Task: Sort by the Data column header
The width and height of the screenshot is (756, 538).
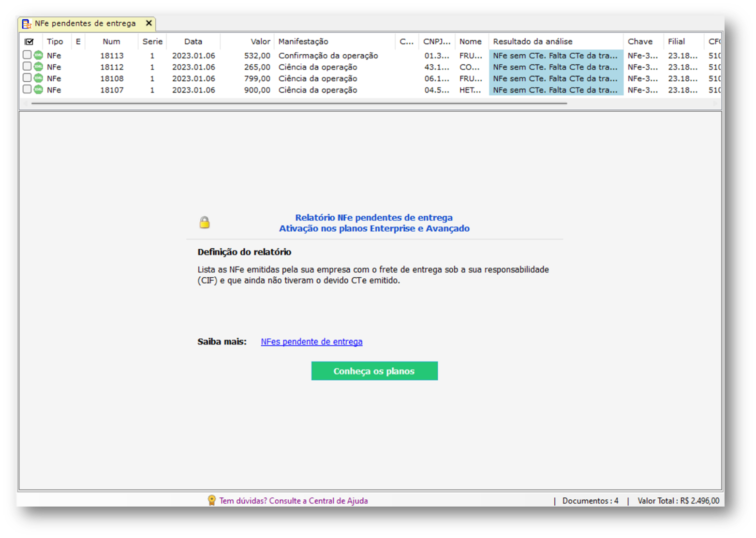Action: tap(193, 42)
